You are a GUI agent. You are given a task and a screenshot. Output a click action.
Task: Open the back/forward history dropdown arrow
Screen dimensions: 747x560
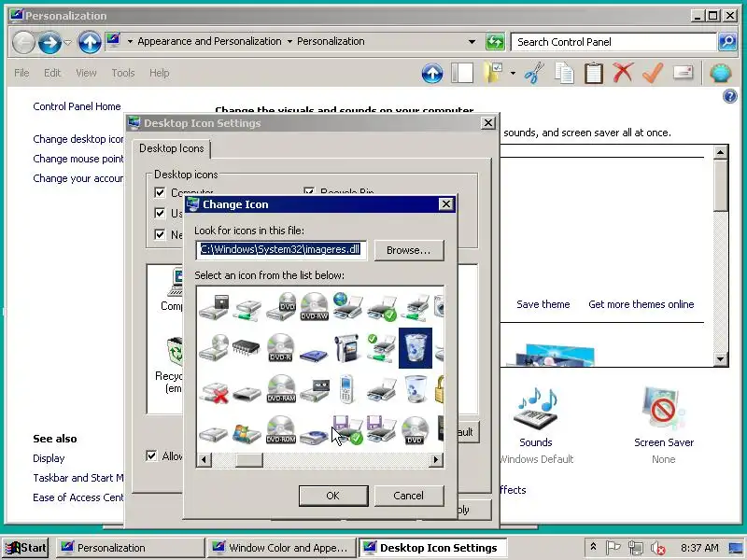pos(68,42)
